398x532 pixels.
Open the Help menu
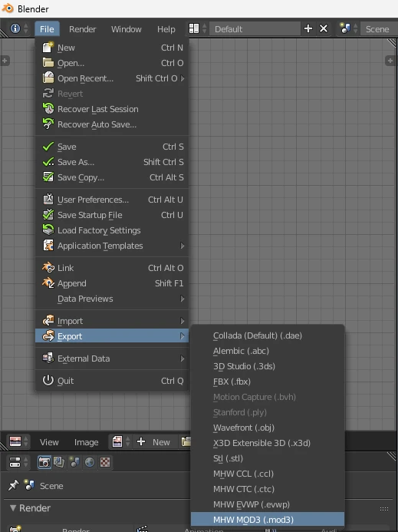[x=166, y=29]
